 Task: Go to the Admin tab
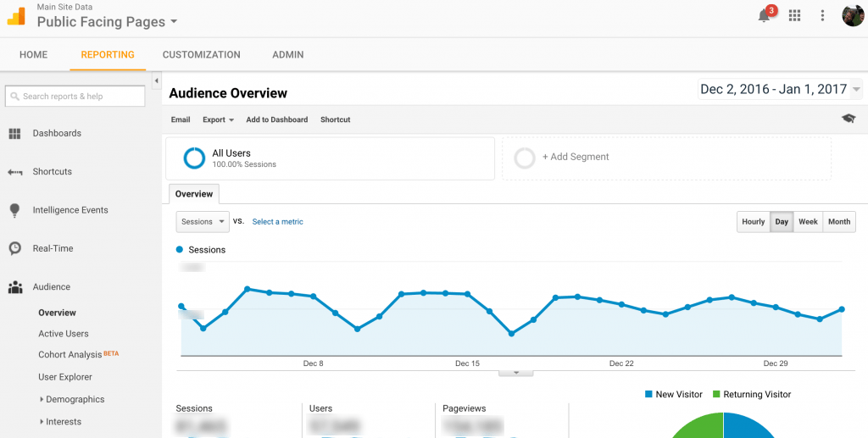click(287, 55)
